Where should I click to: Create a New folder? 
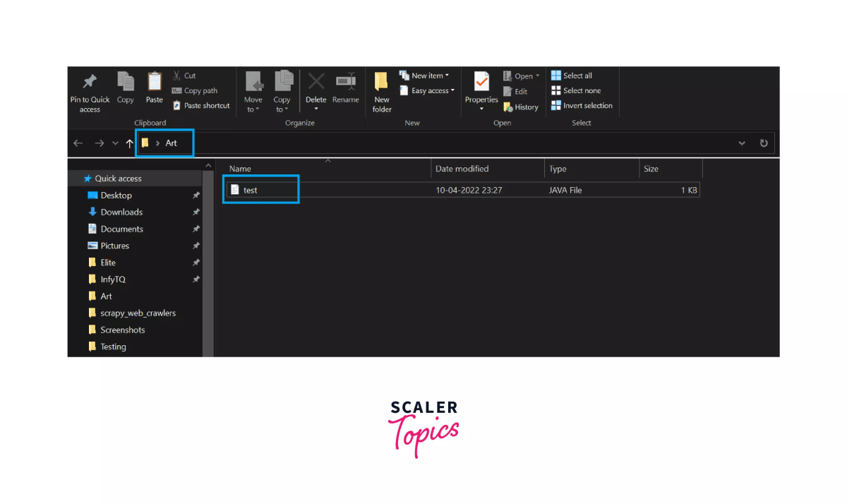click(x=381, y=92)
